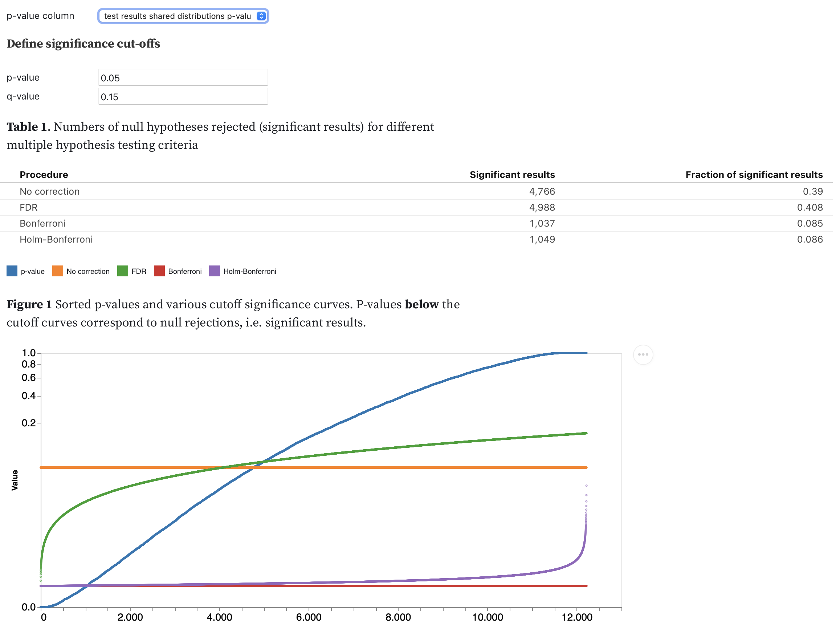Screen dimensions: 840x621
Task: Click the 'q-value' field label
Action: (23, 97)
